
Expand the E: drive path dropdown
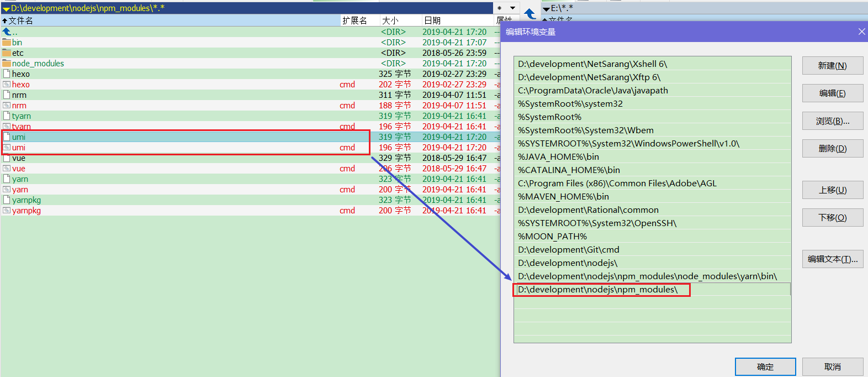click(x=546, y=9)
